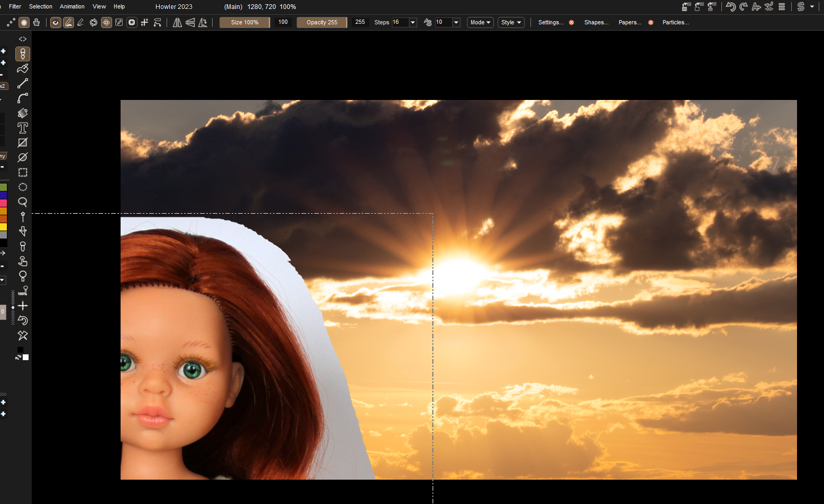This screenshot has width=824, height=504.
Task: Open the Shapes... panel
Action: click(596, 22)
